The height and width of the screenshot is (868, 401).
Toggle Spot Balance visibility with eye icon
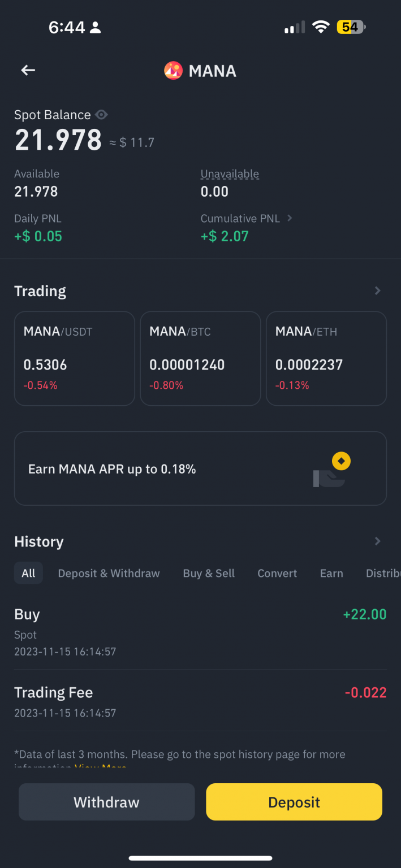[x=102, y=115]
